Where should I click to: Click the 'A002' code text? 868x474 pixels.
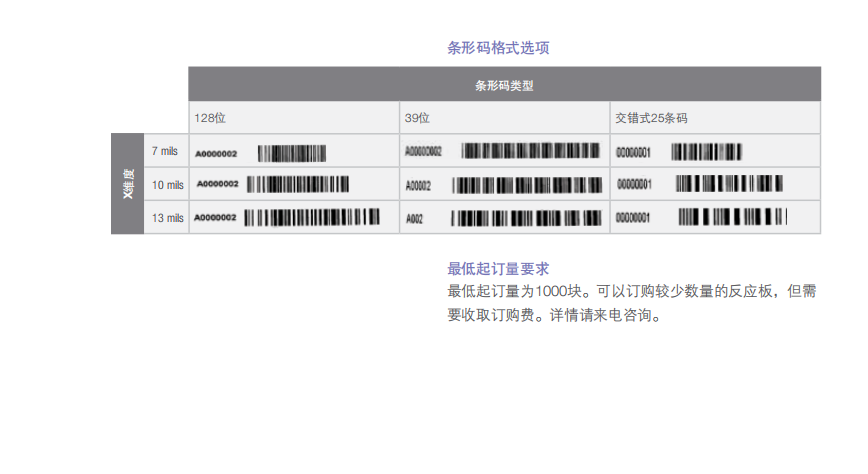[415, 219]
